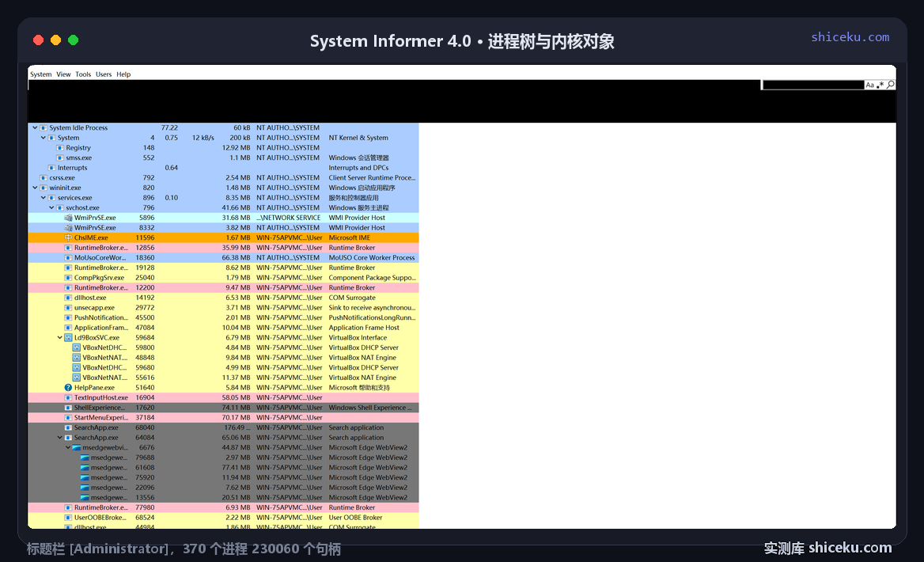Click the Ld9BoxSVC.exe VirtualBox icon

coord(68,338)
